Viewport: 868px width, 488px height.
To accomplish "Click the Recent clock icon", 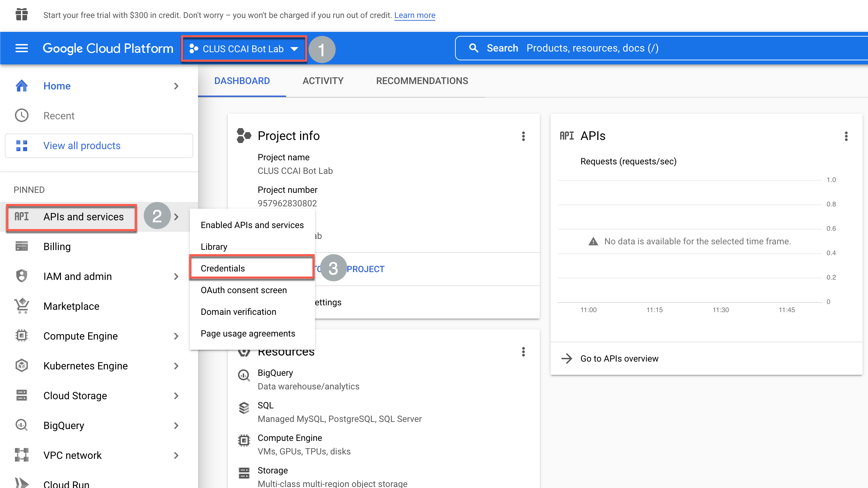I will (x=22, y=116).
